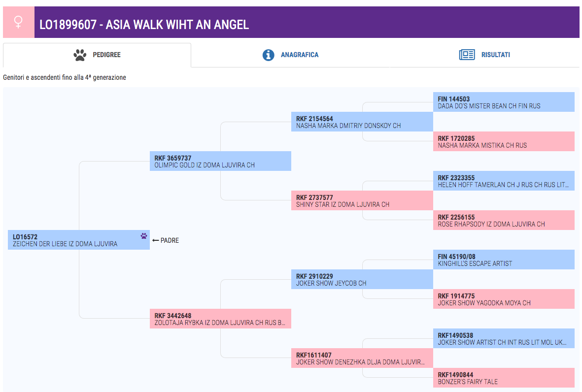Click the Anagrafica info circle icon

(x=268, y=55)
